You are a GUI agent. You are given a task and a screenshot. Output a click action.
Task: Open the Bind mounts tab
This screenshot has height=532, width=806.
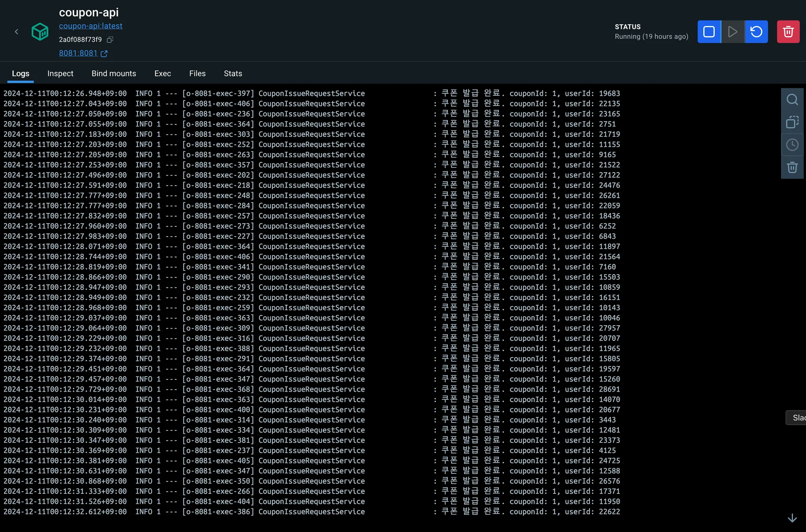[x=114, y=74]
